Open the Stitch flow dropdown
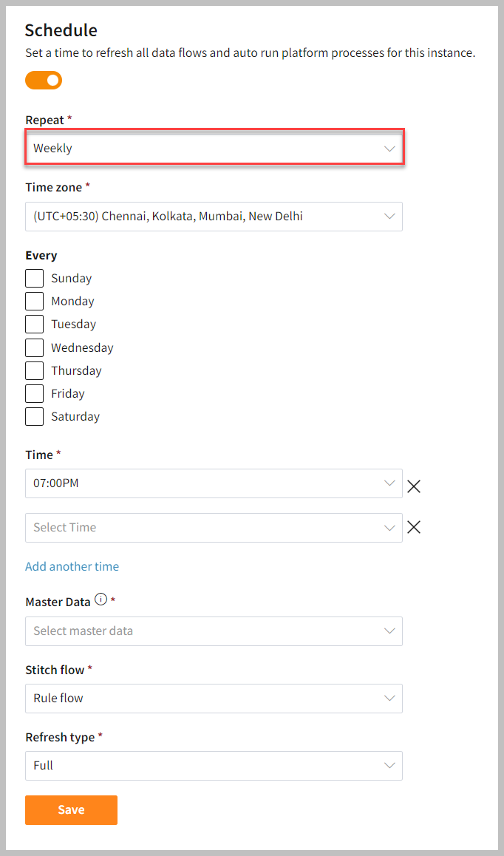 click(x=214, y=699)
